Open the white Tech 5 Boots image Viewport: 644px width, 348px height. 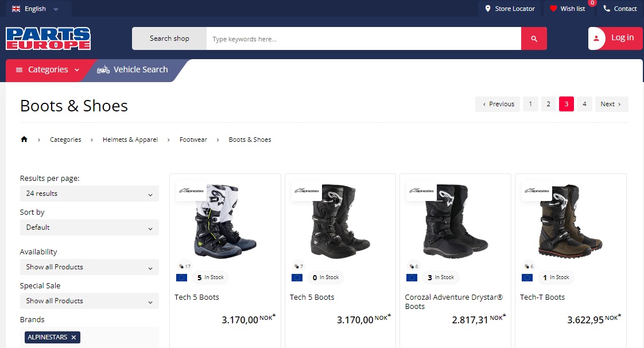pyautogui.click(x=225, y=221)
